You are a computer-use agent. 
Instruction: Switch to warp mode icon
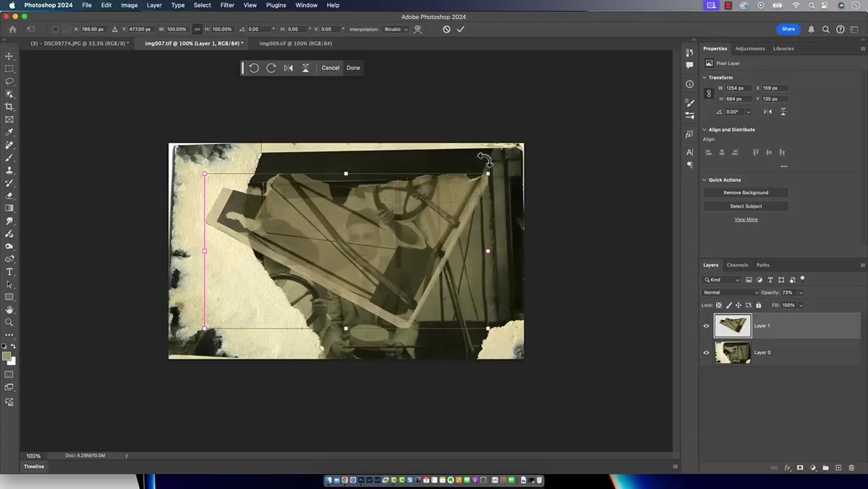pyautogui.click(x=417, y=29)
